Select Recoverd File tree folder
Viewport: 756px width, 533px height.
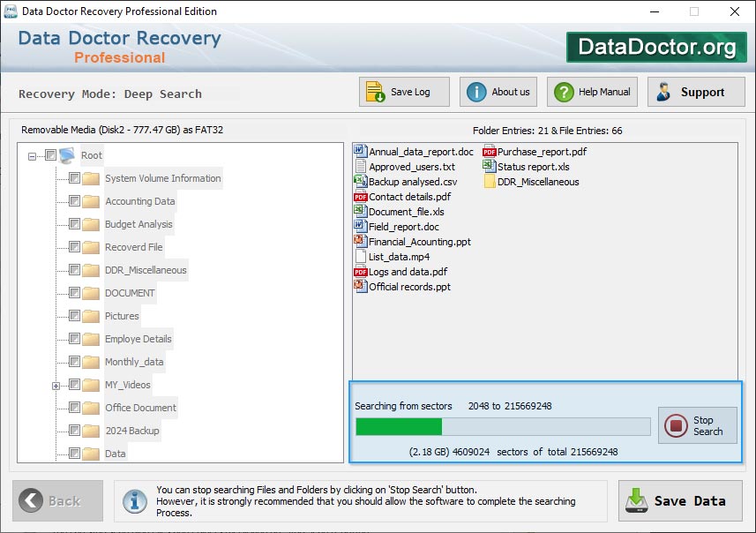pos(133,247)
